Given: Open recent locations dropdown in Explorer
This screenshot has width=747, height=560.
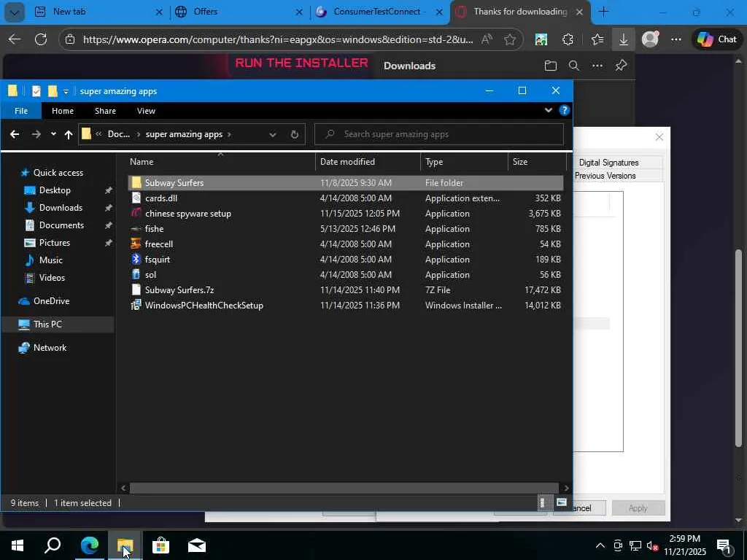Looking at the screenshot, I should [53, 135].
